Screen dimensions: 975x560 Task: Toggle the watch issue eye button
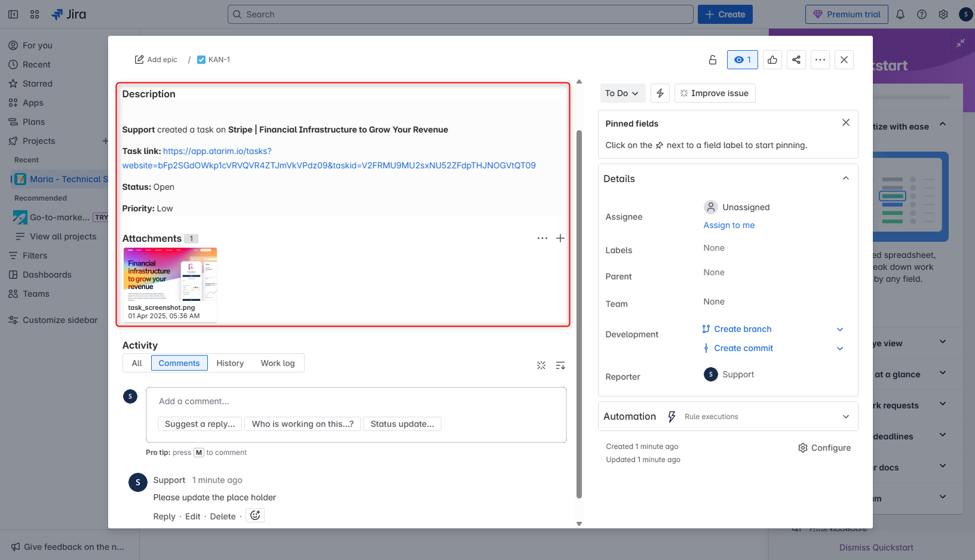(743, 60)
